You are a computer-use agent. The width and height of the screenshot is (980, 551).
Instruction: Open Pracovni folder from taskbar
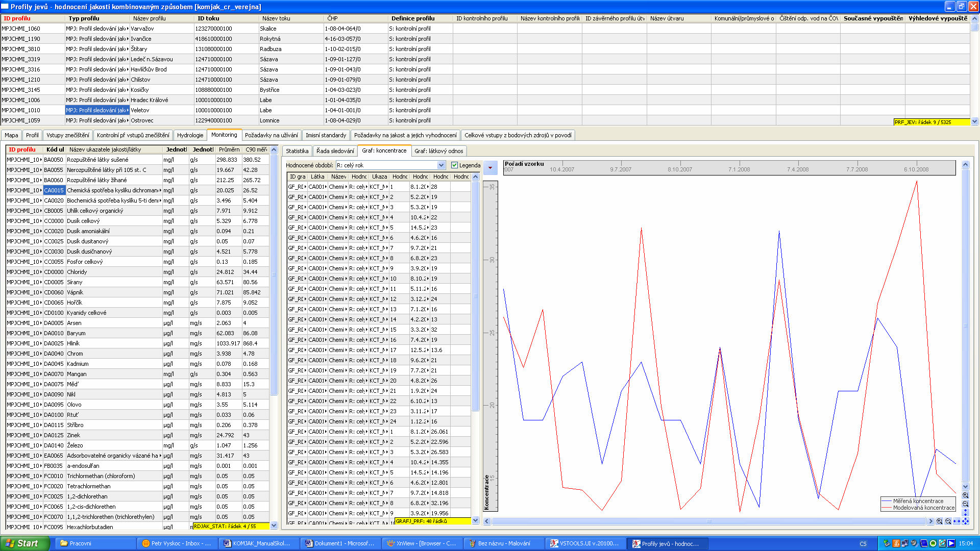point(95,543)
